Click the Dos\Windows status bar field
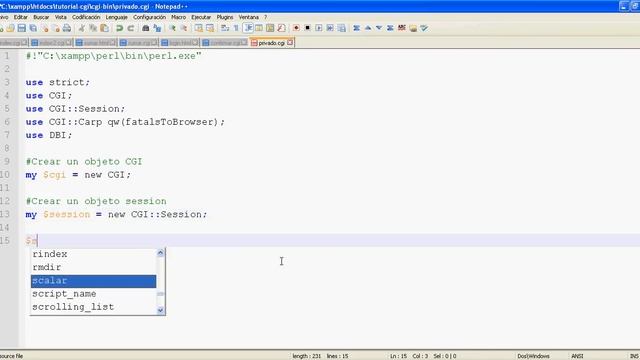 click(x=533, y=356)
